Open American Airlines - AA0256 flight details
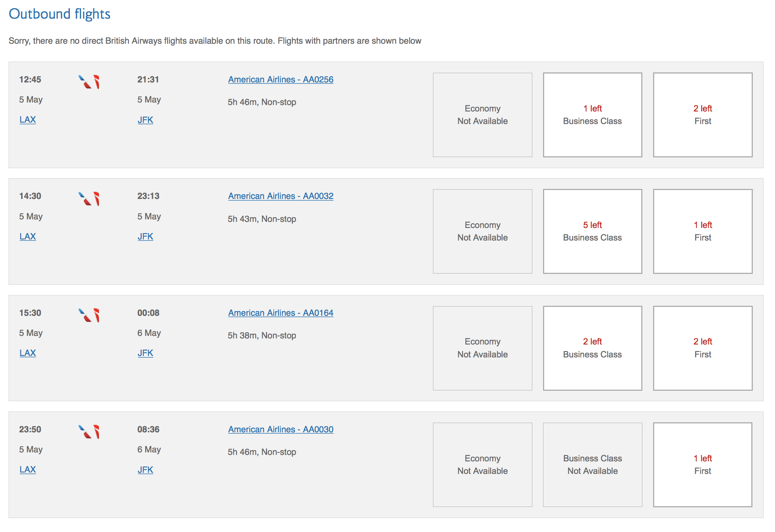775x532 pixels. pos(281,80)
